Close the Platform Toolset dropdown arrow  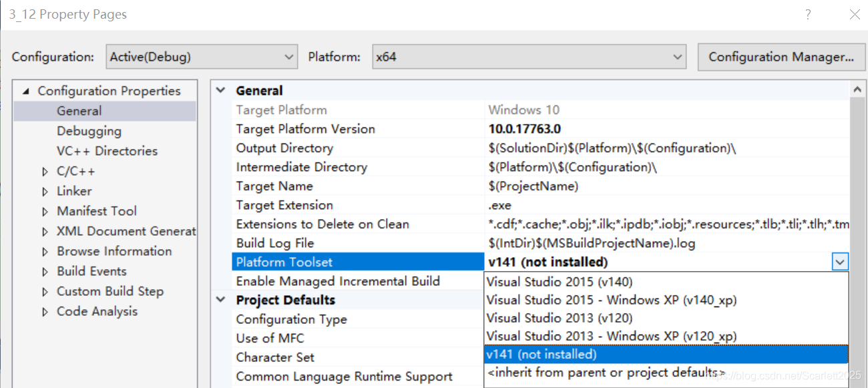[x=840, y=262]
